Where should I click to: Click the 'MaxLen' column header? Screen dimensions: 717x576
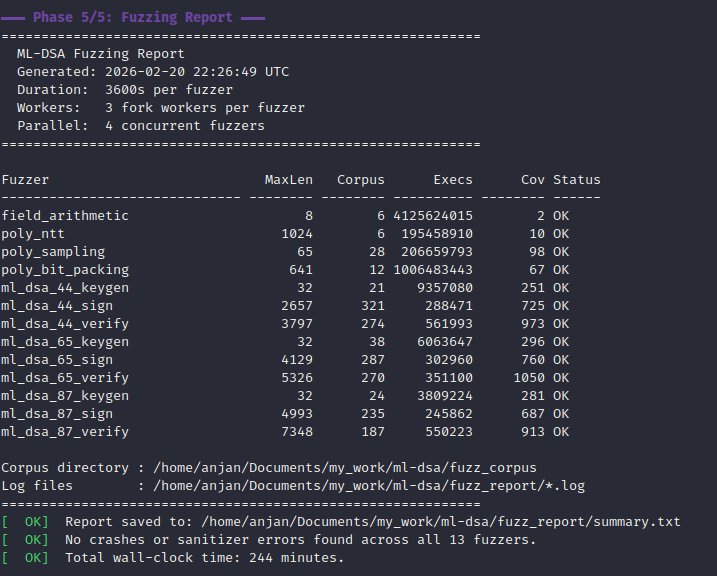point(289,180)
